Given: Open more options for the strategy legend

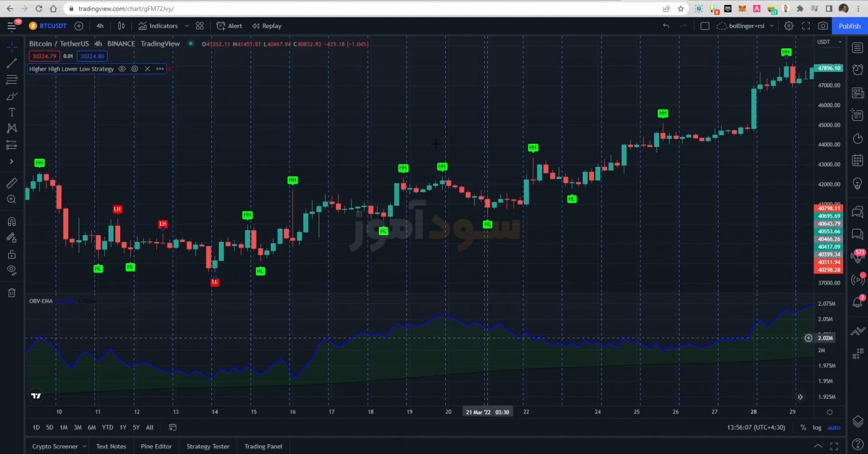Looking at the screenshot, I should pyautogui.click(x=160, y=69).
